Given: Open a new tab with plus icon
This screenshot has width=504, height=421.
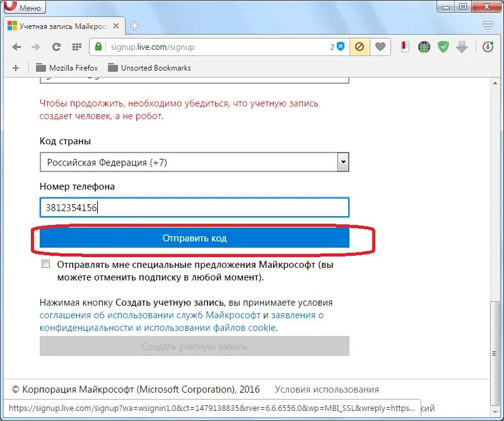Looking at the screenshot, I should click(x=135, y=26).
